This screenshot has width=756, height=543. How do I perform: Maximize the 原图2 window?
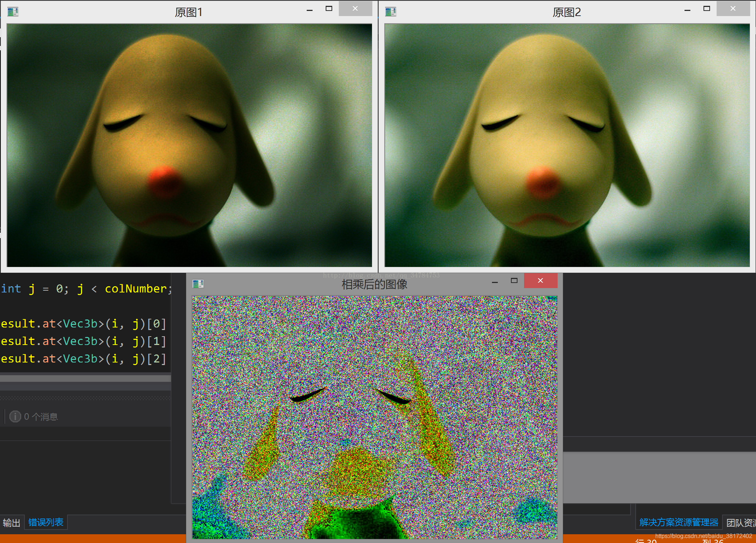pos(706,9)
